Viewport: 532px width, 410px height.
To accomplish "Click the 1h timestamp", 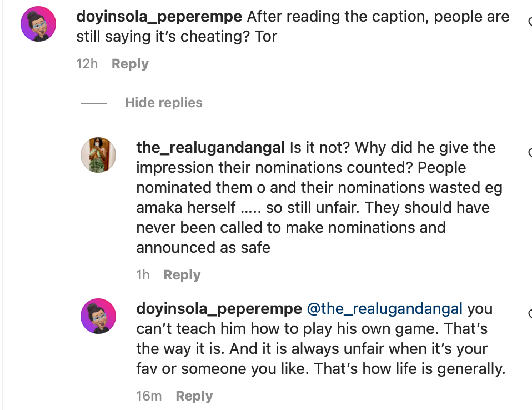I will pyautogui.click(x=143, y=275).
